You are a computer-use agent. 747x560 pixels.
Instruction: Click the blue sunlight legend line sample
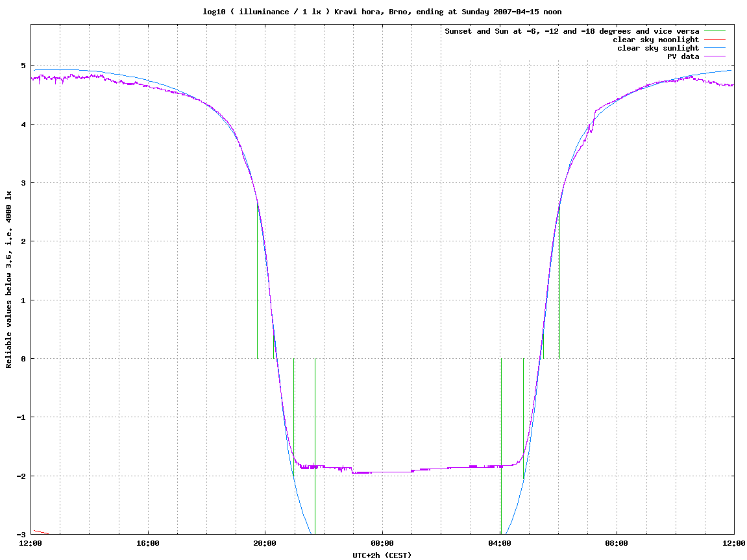click(715, 48)
